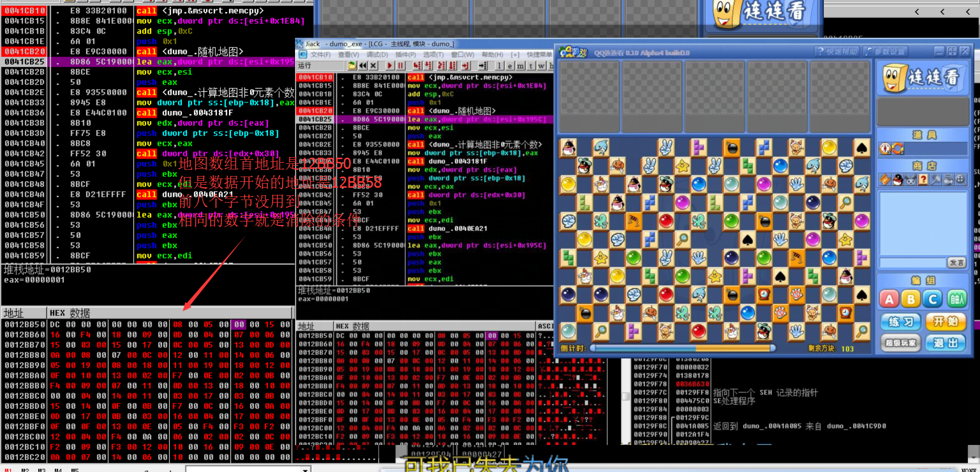Click the blue C icon left of 文件(F) menu
980x472 pixels.
click(x=303, y=55)
